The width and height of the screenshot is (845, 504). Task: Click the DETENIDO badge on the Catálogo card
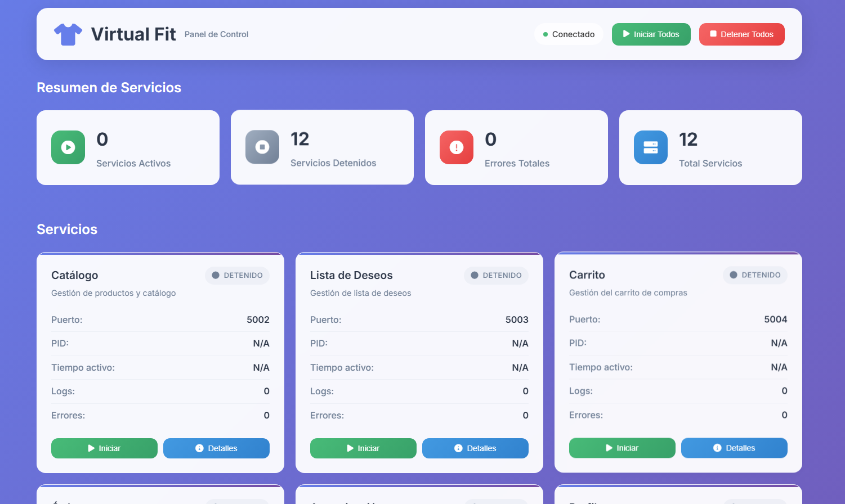(x=237, y=275)
